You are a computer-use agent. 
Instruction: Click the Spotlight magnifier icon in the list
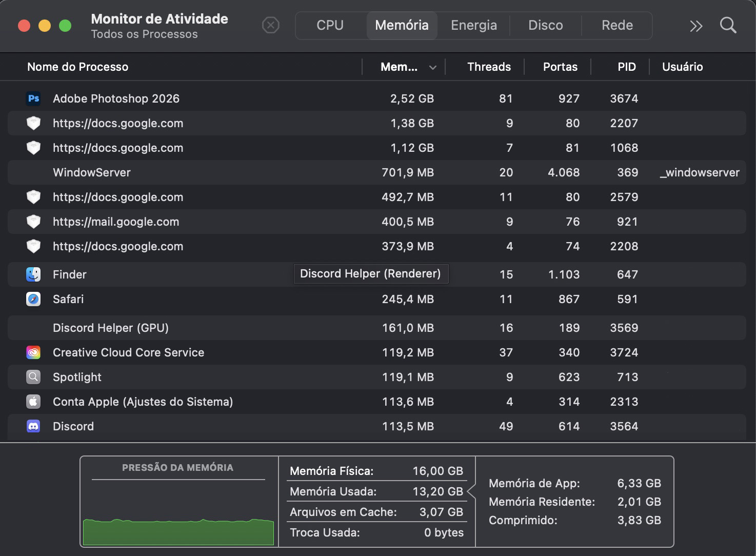33,377
